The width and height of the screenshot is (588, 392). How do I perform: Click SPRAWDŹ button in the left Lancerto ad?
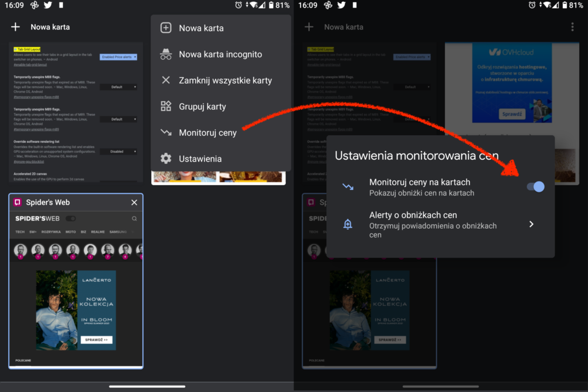pyautogui.click(x=96, y=340)
